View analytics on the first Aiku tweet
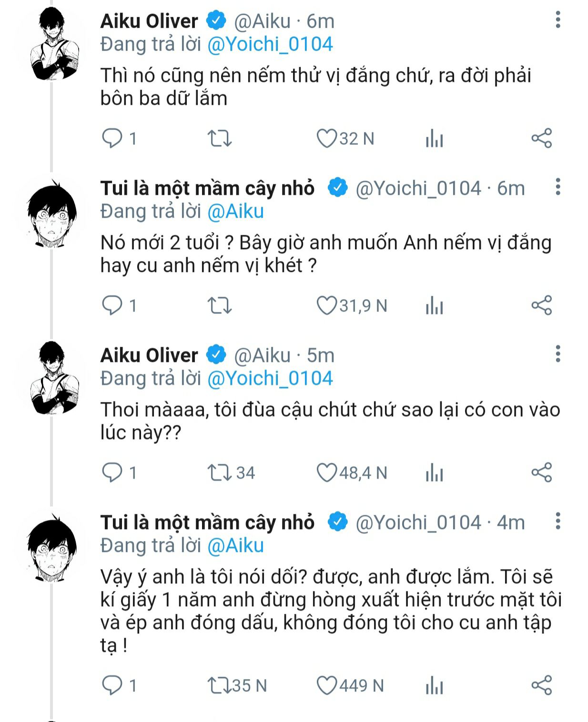Screen dimensions: 588x722 pyautogui.click(x=434, y=139)
